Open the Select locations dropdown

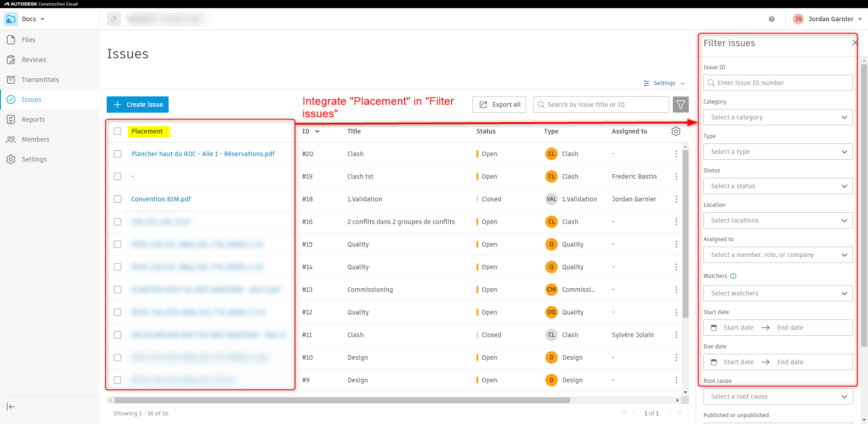pos(778,220)
